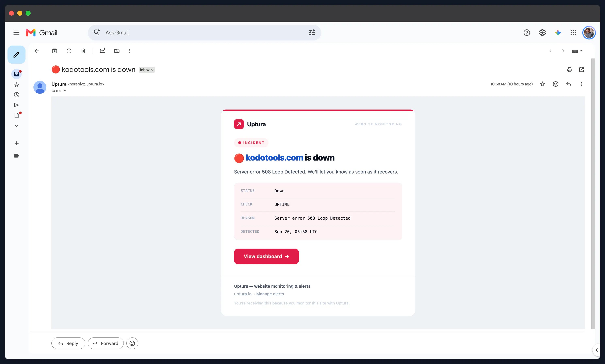605x364 pixels.
Task: Open Gmail settings gear
Action: (x=542, y=33)
